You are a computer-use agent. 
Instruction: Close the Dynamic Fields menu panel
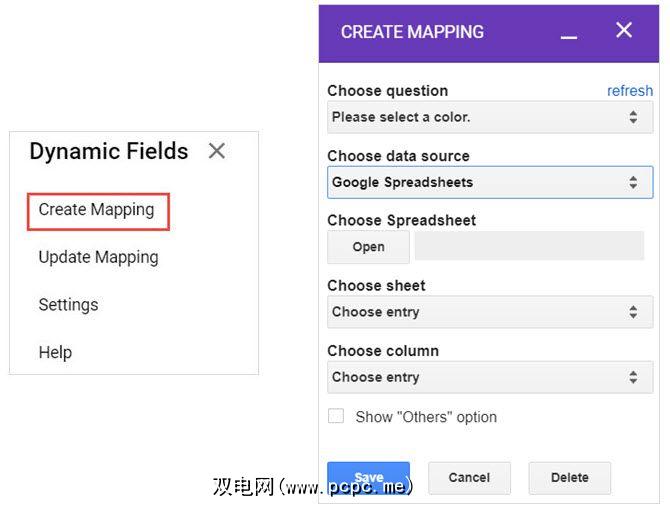[x=217, y=151]
